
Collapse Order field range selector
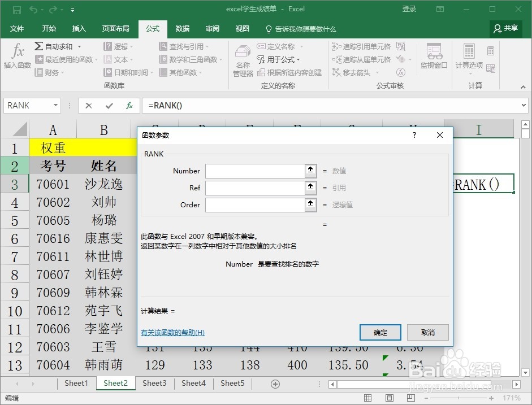tap(310, 204)
